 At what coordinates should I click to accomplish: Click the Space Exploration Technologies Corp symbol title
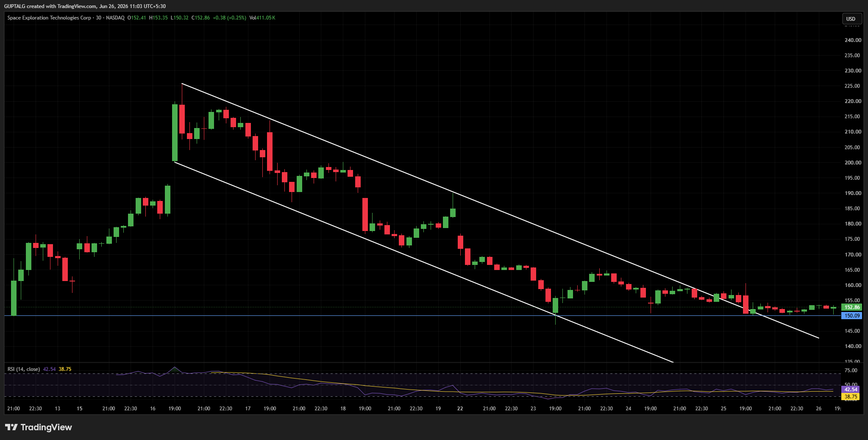(x=49, y=18)
